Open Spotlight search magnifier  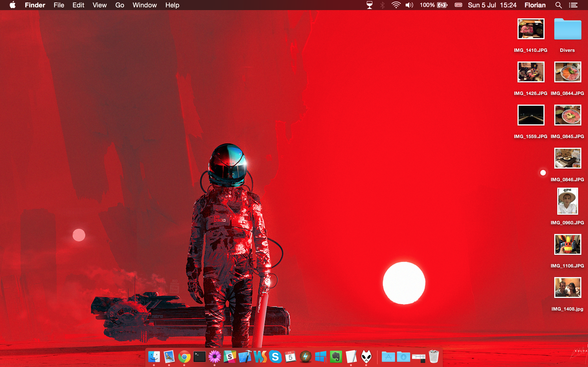[558, 5]
